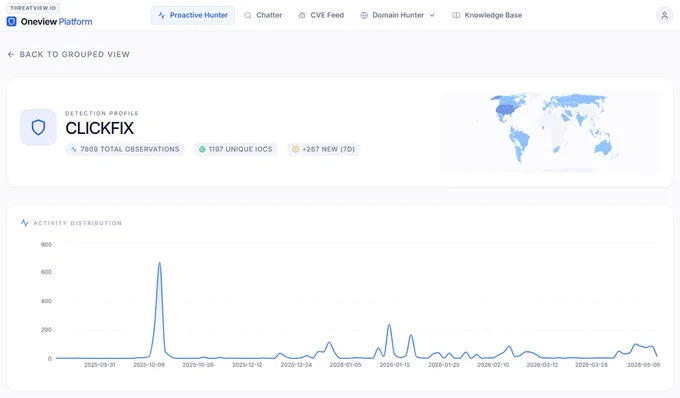Click the 2026-01-15 spike on chart
This screenshot has height=398, width=680.
tap(389, 325)
